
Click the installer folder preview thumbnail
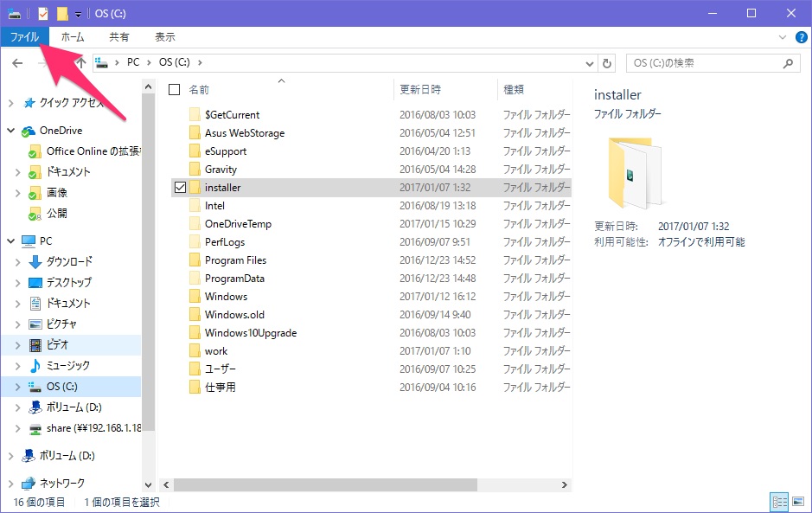[636, 172]
